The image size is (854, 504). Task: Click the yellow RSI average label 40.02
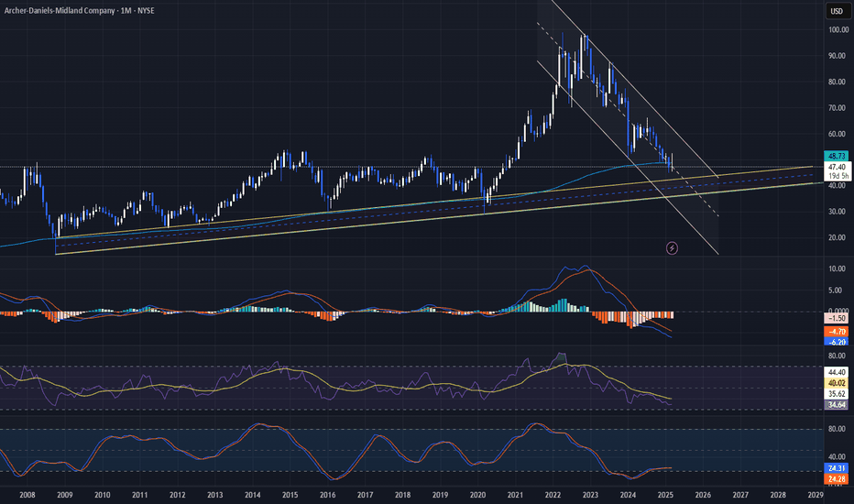coord(837,383)
